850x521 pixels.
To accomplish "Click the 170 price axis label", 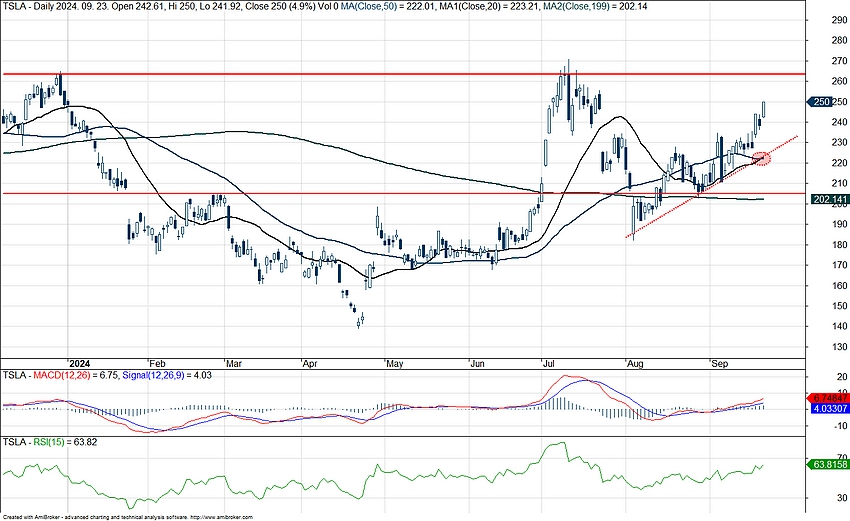I will click(839, 265).
